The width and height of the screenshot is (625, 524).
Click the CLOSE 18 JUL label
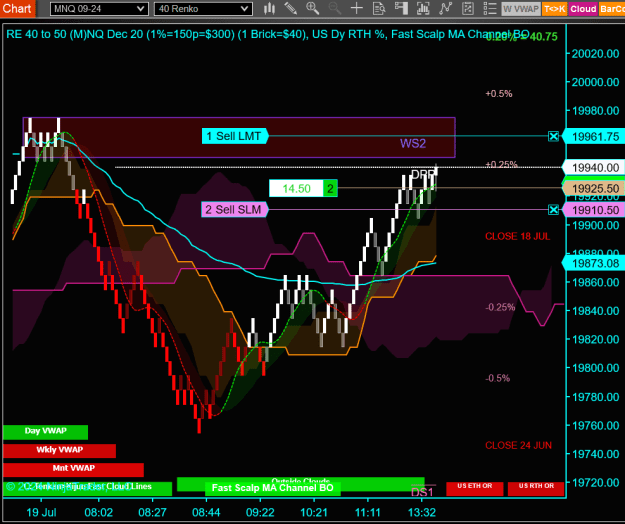click(517, 236)
